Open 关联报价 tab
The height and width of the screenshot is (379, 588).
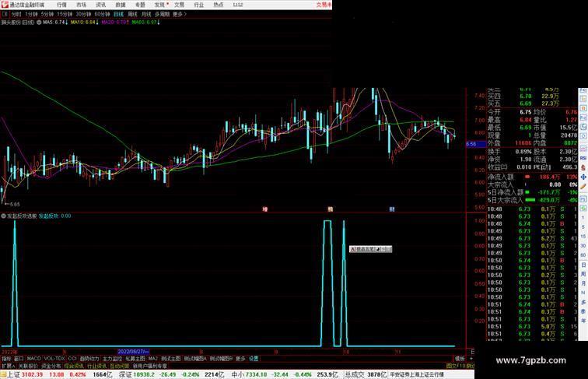coord(28,366)
